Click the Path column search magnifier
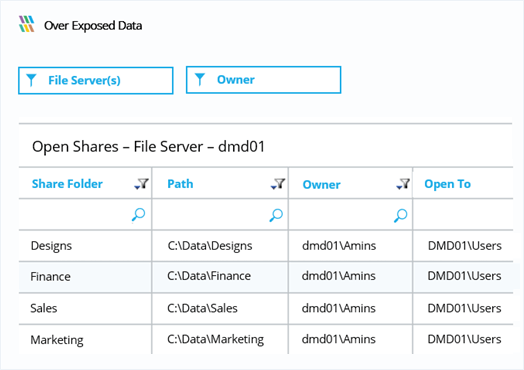Screen dimensions: 524x370 [x=276, y=215]
